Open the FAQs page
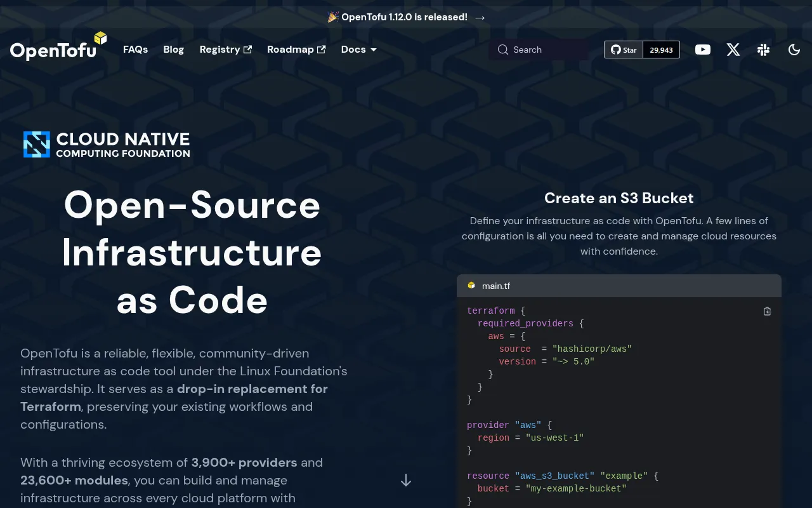The image size is (812, 508). coord(135,50)
